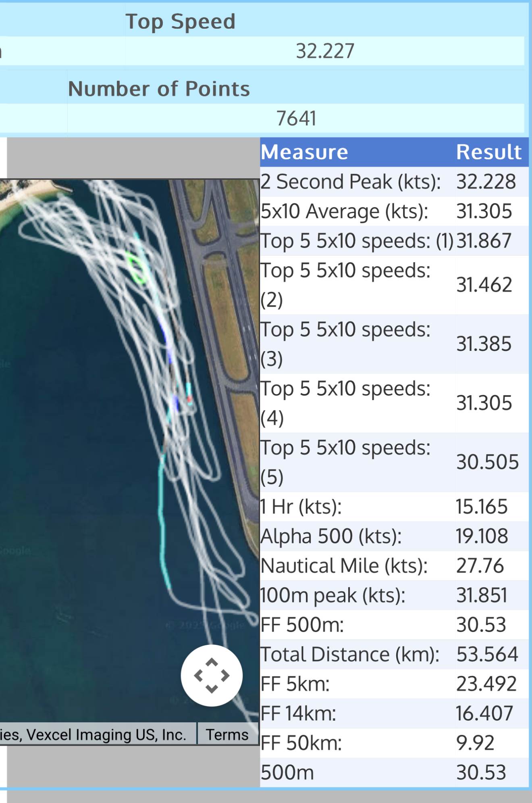Click the map pan control's up arrow
This screenshot has height=803, width=532.
(x=212, y=662)
